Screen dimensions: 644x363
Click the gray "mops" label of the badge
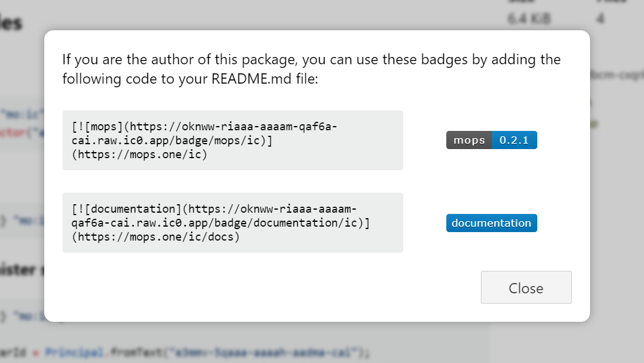tap(469, 140)
